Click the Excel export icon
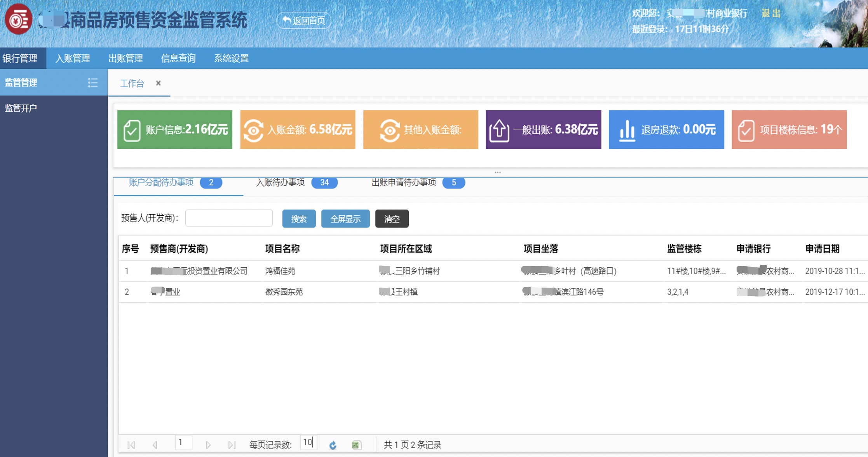The image size is (868, 457). tap(356, 445)
